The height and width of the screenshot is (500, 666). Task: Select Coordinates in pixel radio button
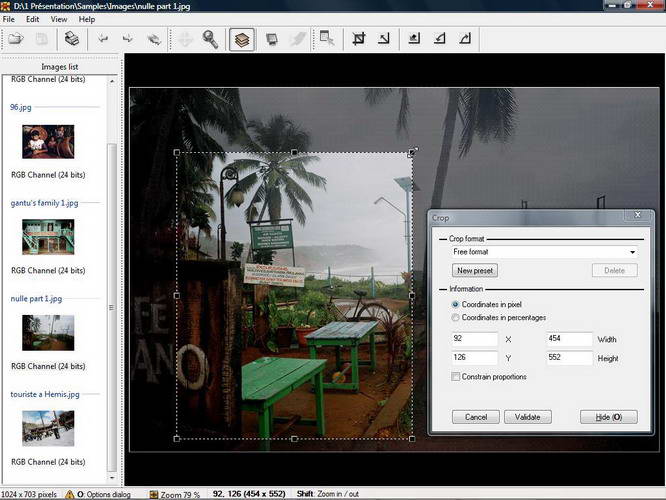pos(455,304)
